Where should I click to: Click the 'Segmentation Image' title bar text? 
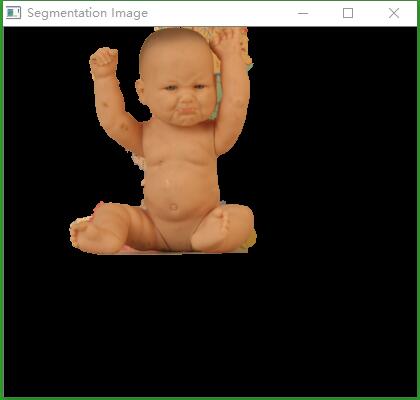pos(87,13)
